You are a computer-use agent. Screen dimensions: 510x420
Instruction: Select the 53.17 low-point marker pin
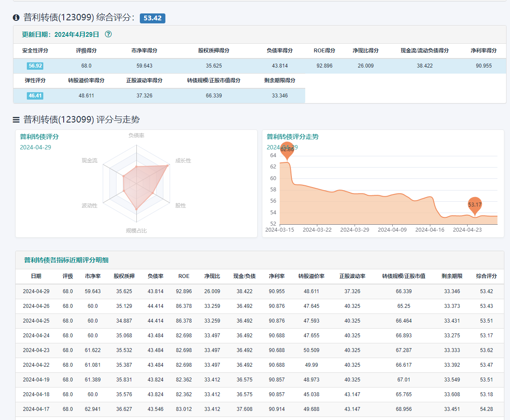coord(474,204)
